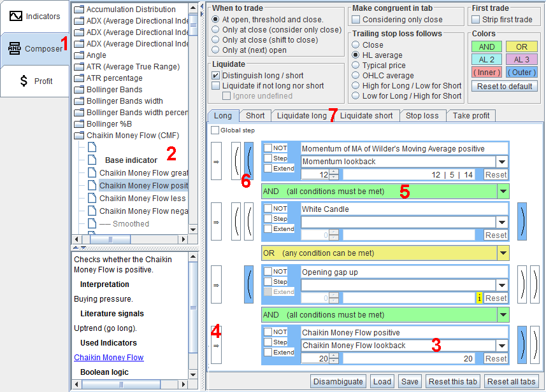Switch to the Take profit tab
Image resolution: width=546 pixels, height=392 pixels.
click(471, 115)
